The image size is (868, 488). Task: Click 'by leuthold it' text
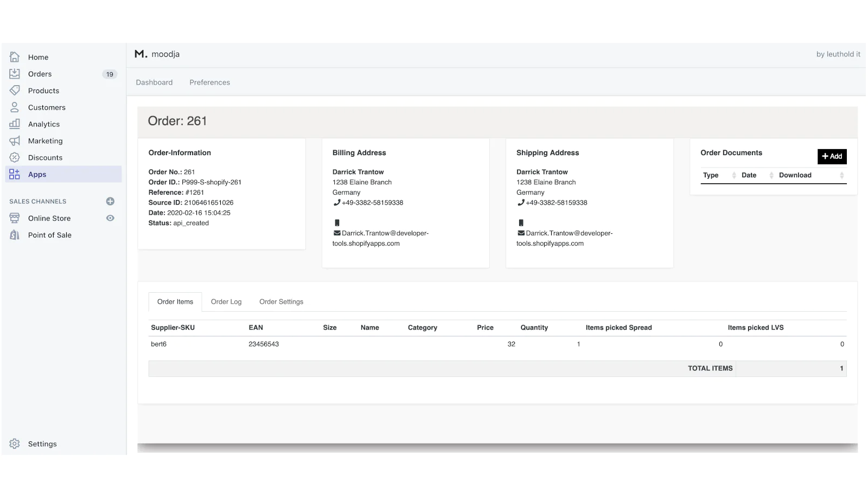(x=838, y=54)
